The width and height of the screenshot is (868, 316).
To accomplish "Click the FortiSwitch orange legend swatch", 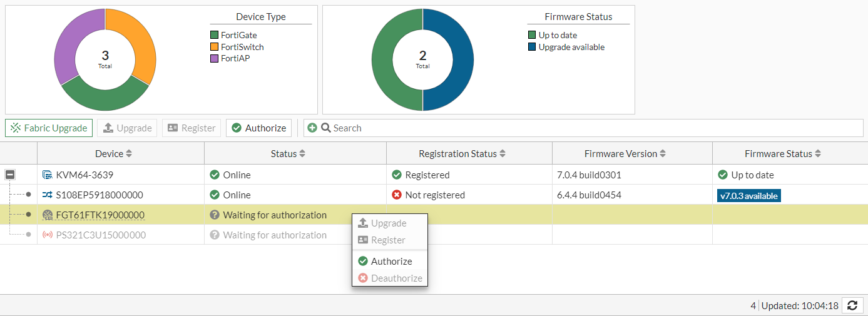I will [215, 47].
